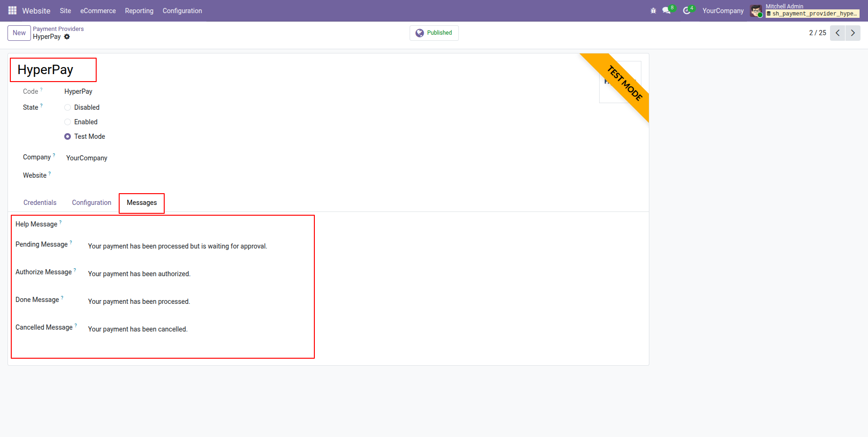Image resolution: width=868 pixels, height=437 pixels.
Task: Click into the empty Help Message field
Action: pos(199,225)
